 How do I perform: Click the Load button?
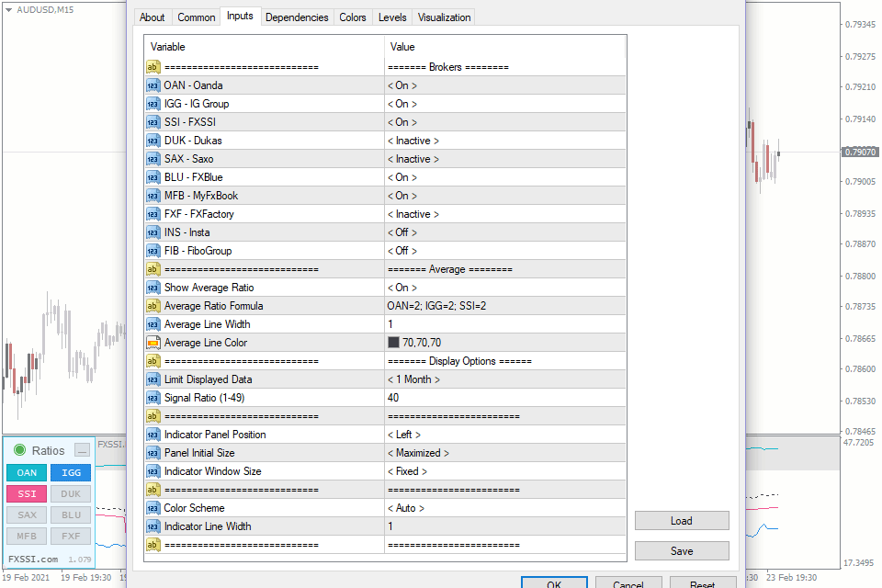pyautogui.click(x=682, y=521)
